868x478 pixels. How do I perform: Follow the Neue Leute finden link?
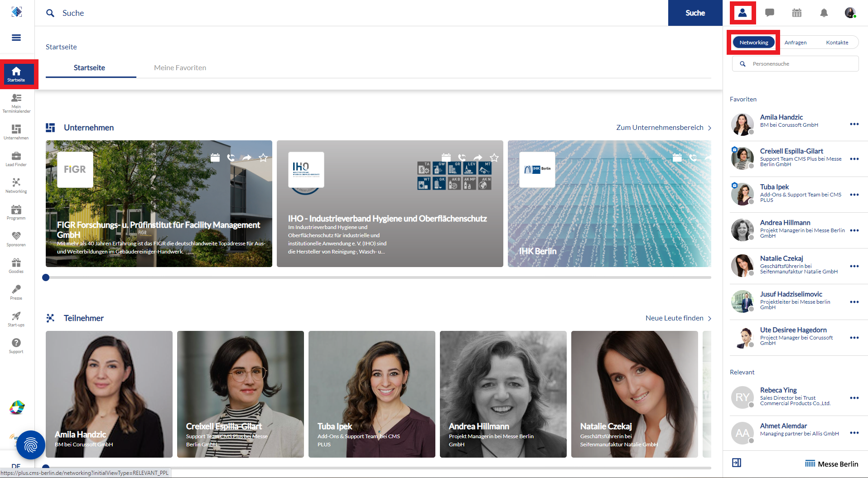pyautogui.click(x=678, y=318)
